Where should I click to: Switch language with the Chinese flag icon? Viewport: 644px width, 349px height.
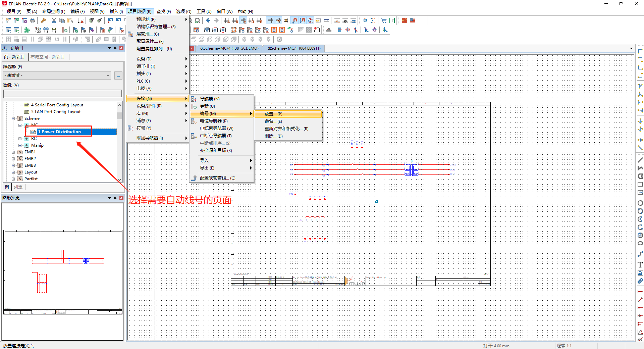click(405, 20)
